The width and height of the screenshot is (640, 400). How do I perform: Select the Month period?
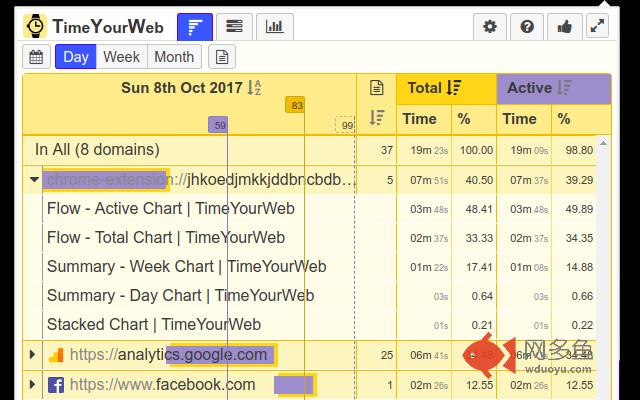(174, 57)
